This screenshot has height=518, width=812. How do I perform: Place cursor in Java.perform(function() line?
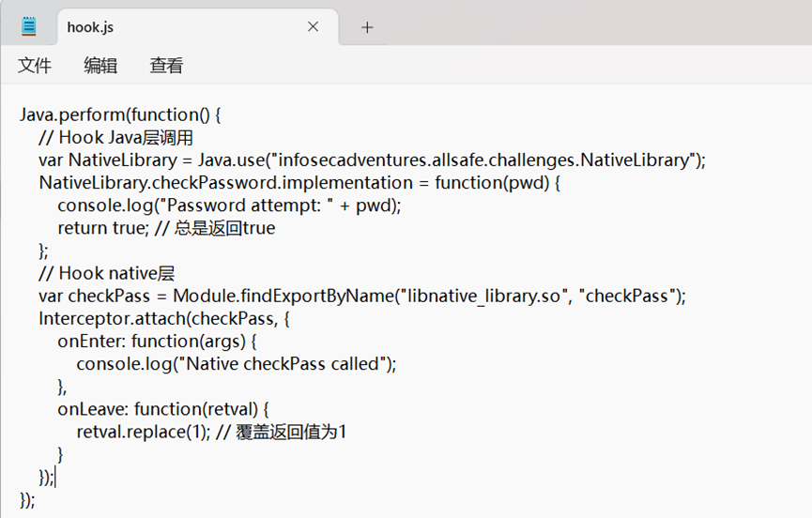click(x=120, y=114)
